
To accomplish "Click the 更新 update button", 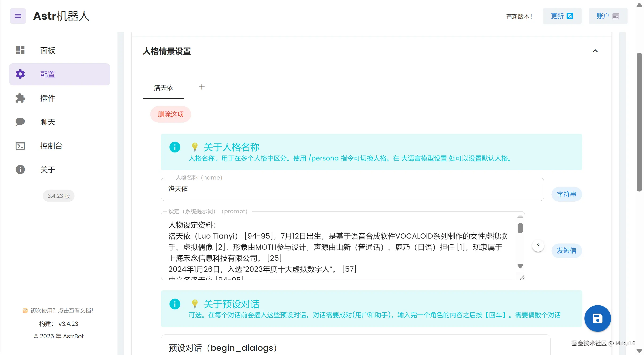I will [x=562, y=16].
